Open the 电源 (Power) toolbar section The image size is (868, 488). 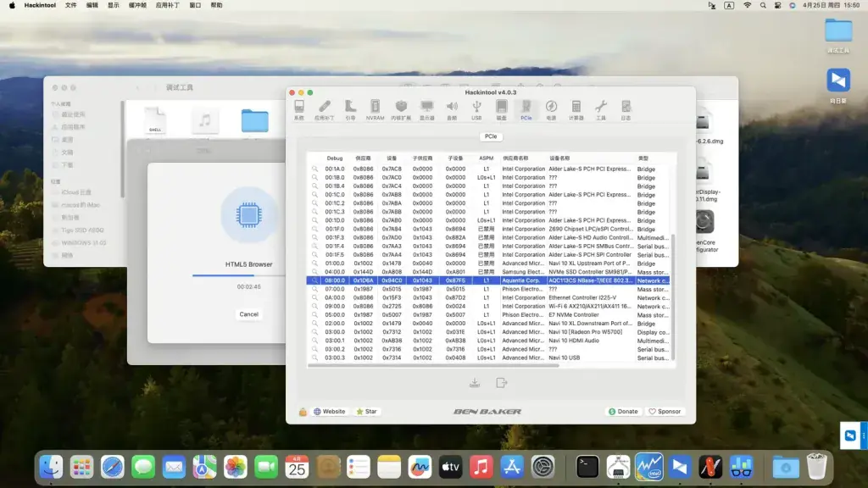point(551,109)
